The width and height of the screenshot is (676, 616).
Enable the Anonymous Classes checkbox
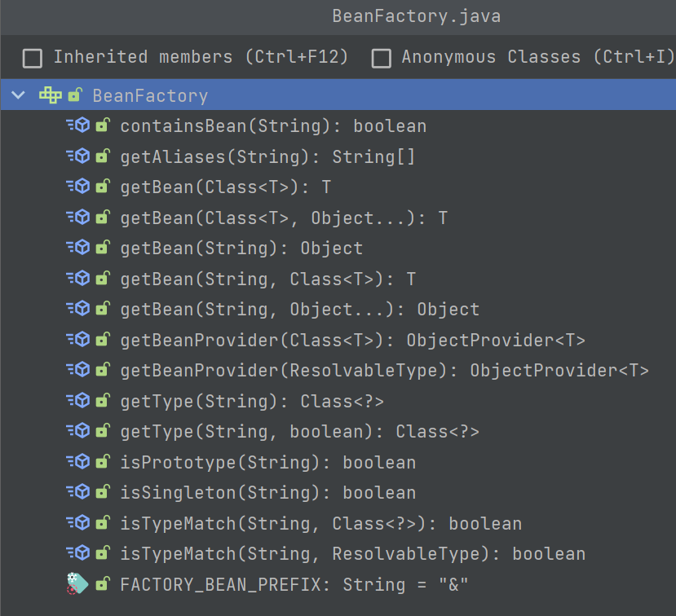pos(382,58)
